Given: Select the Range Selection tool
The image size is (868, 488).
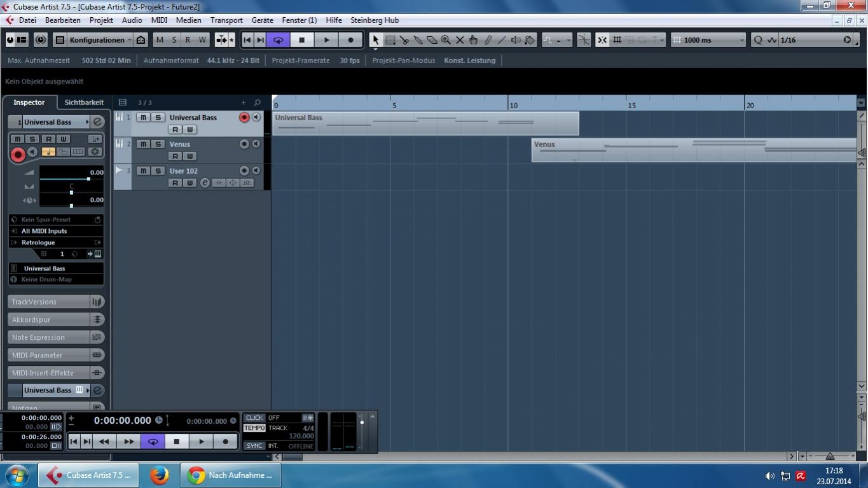Looking at the screenshot, I should (x=390, y=40).
